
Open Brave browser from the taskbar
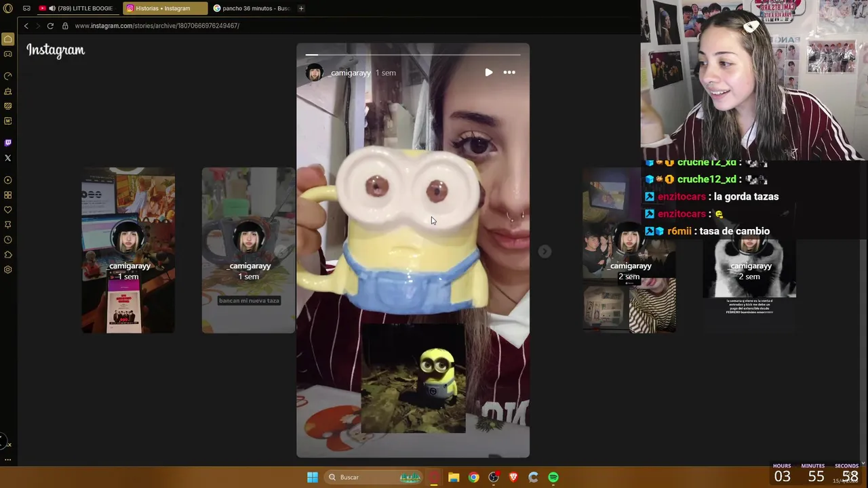pos(513,477)
